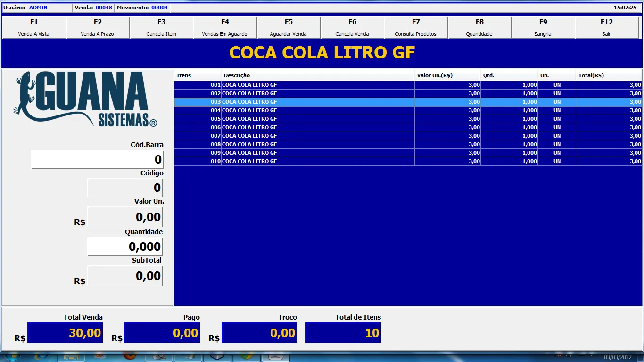Sort by the Valor Un.(R$) column header

pyautogui.click(x=448, y=75)
